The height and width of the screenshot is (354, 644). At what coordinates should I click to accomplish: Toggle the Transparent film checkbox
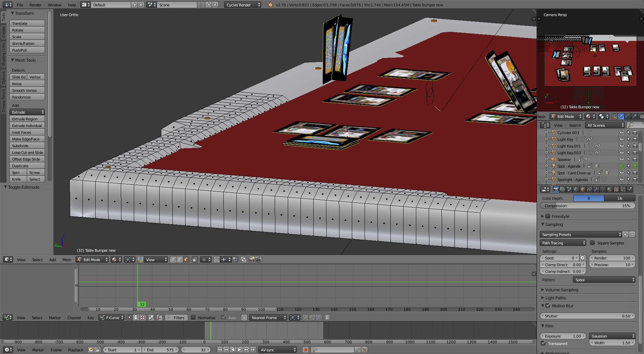pyautogui.click(x=543, y=343)
